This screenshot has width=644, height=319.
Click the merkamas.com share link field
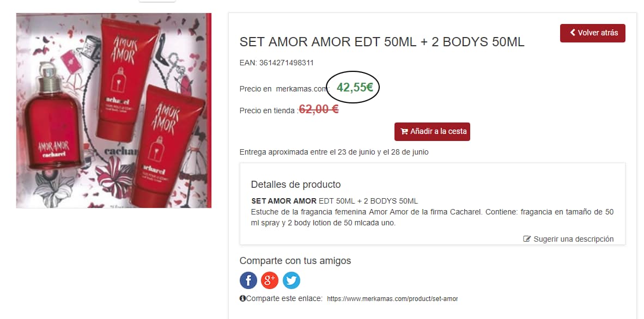pos(392,299)
